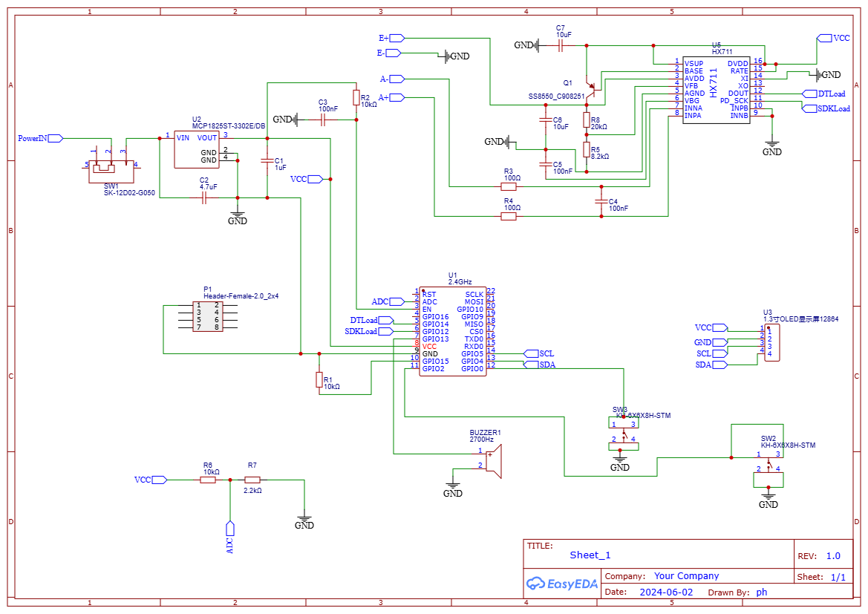Select the SDKLoad port beside HX711
Viewport: 868px width, 614px height.
coord(826,108)
